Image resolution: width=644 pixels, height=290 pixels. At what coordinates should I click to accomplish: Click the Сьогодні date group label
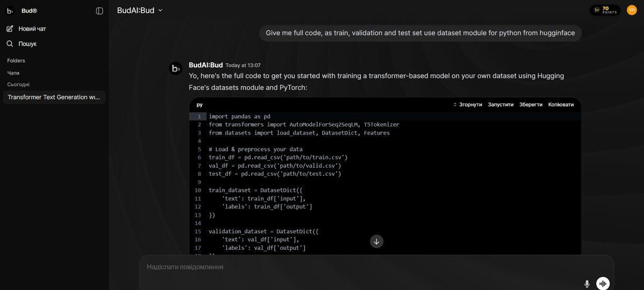tap(18, 84)
